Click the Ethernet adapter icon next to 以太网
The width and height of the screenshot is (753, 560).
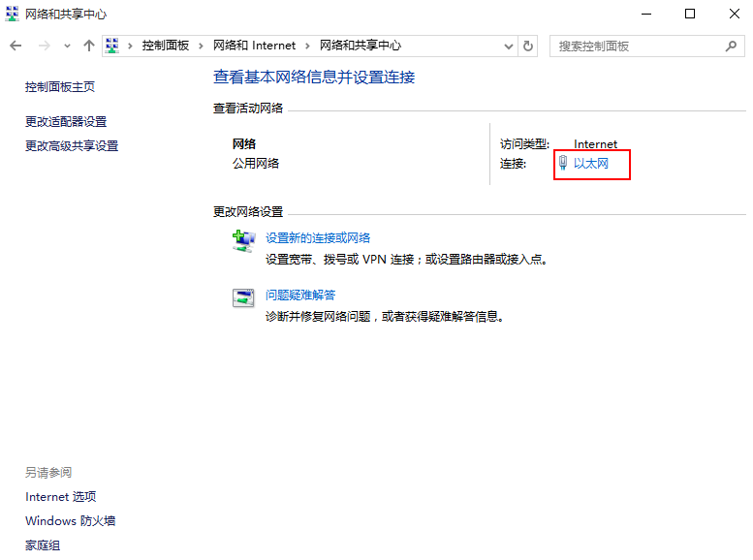(x=563, y=164)
